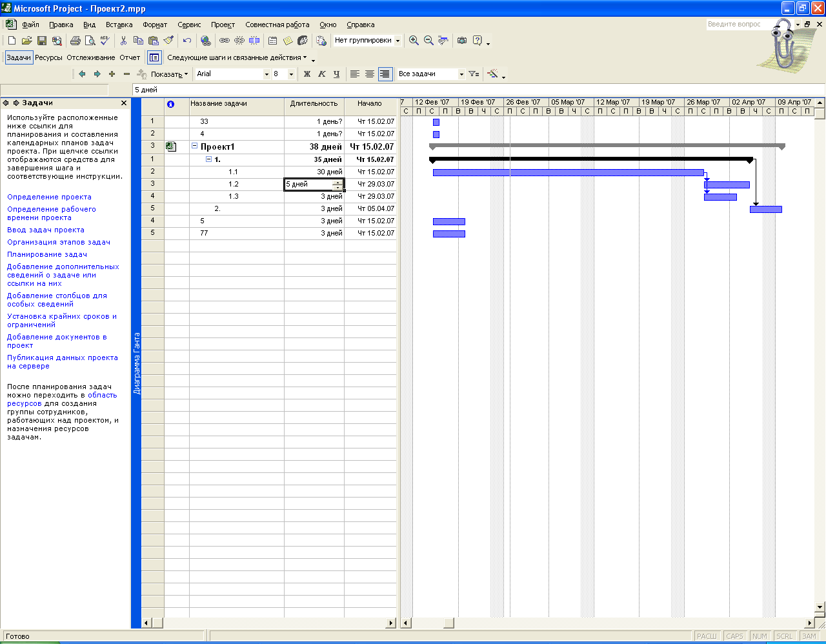Viewport: 826px width, 644px height.
Task: Open the assign resources dialog
Action: (303, 41)
